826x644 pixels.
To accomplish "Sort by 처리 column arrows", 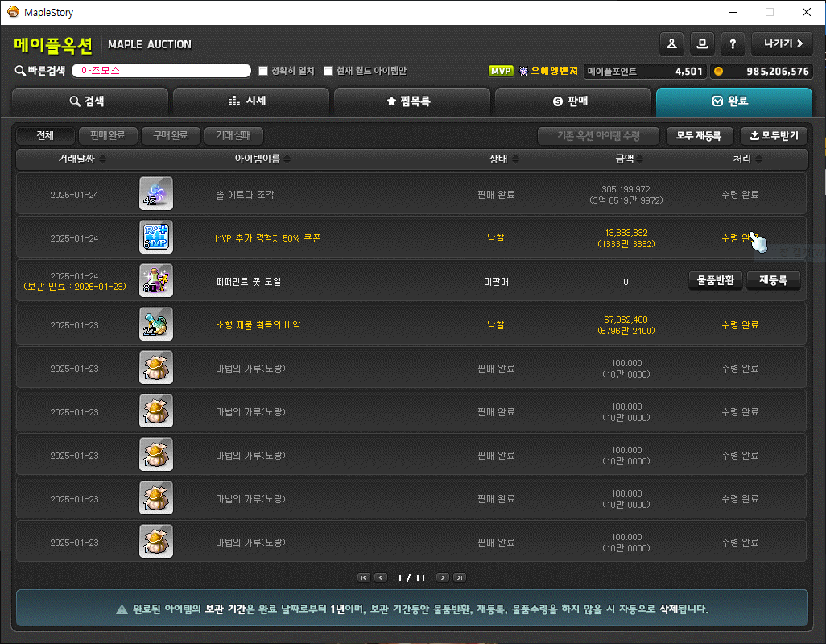I will coord(758,159).
